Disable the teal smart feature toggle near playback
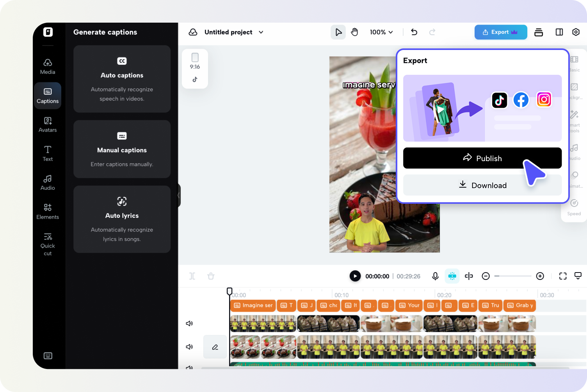Image resolution: width=587 pixels, height=392 pixels. 452,276
